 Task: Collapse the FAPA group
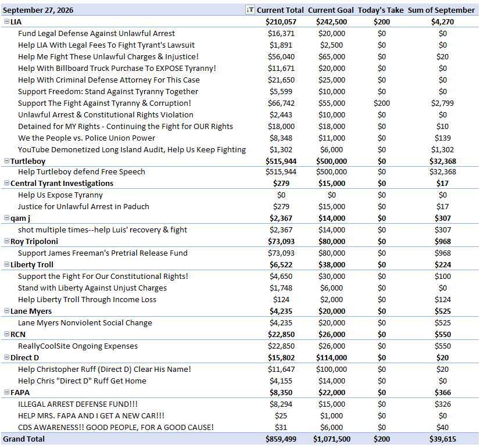[6, 392]
